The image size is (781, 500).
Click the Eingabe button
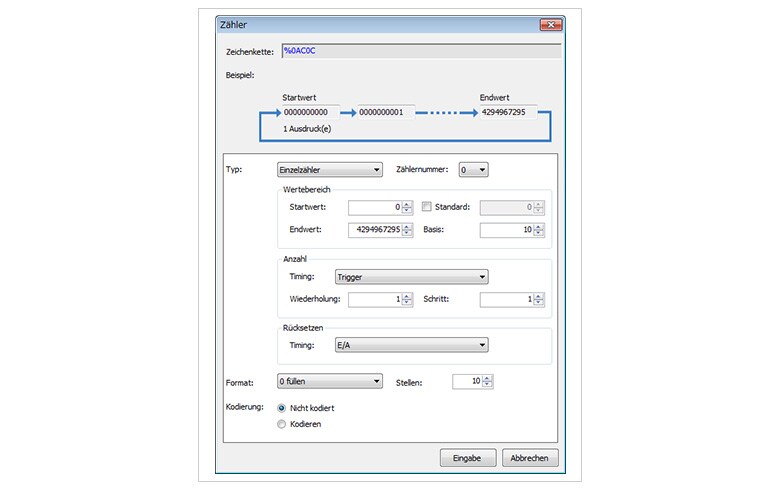pos(467,458)
